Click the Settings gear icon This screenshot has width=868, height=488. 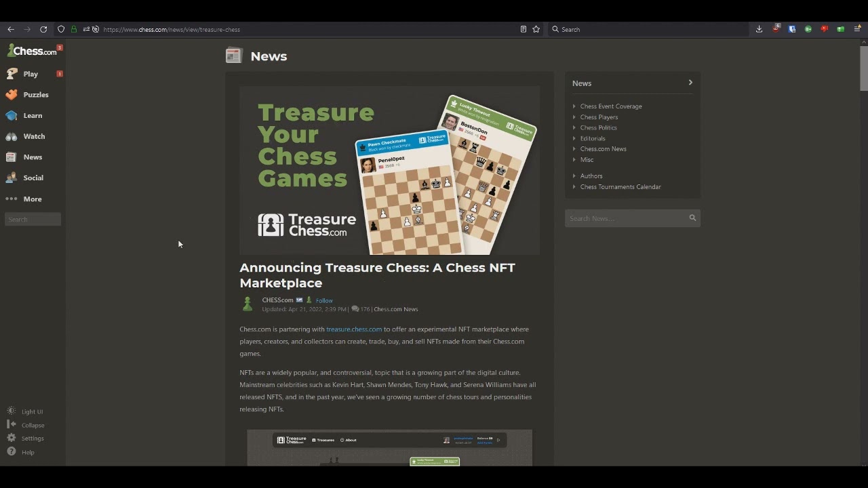pos(12,438)
